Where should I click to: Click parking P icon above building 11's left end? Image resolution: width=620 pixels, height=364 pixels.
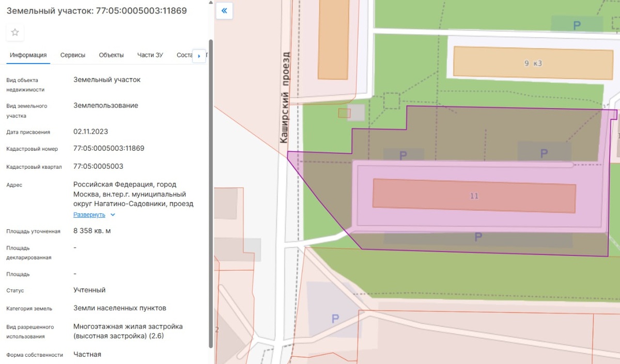[404, 155]
